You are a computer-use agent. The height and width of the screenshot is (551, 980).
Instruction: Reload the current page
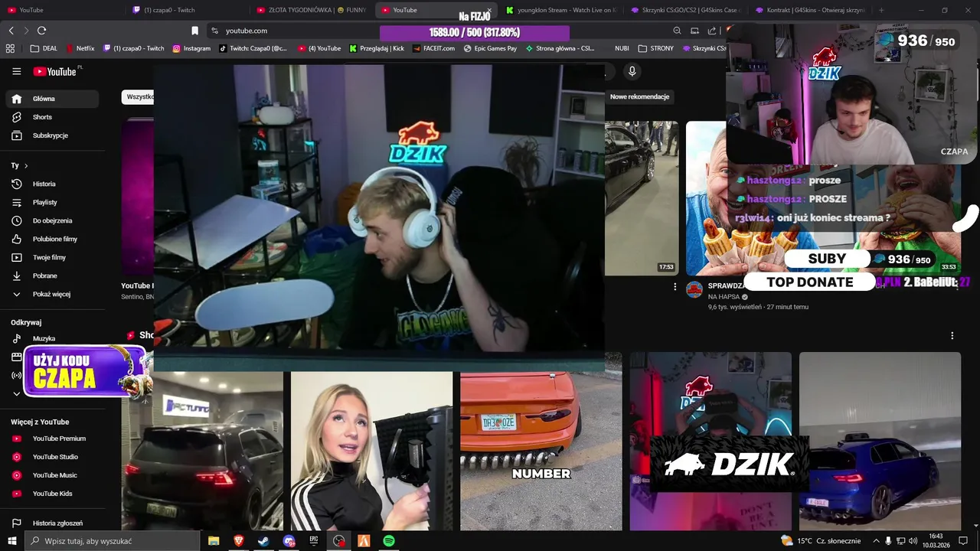point(41,31)
